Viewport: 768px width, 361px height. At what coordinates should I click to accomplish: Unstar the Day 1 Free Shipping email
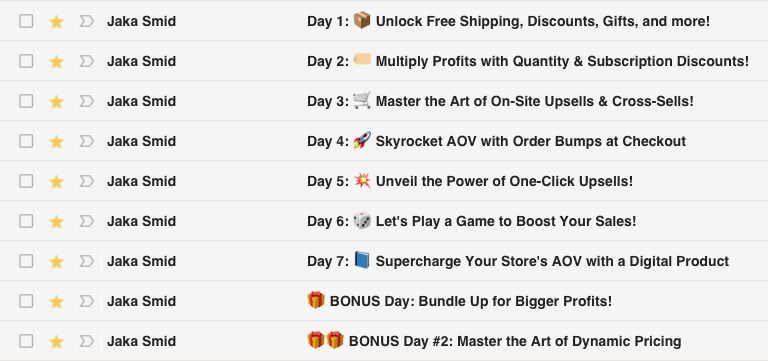57,22
